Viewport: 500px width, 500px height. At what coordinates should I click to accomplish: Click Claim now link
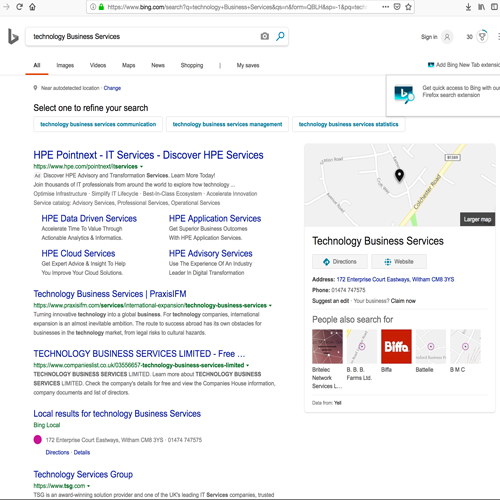click(x=403, y=301)
